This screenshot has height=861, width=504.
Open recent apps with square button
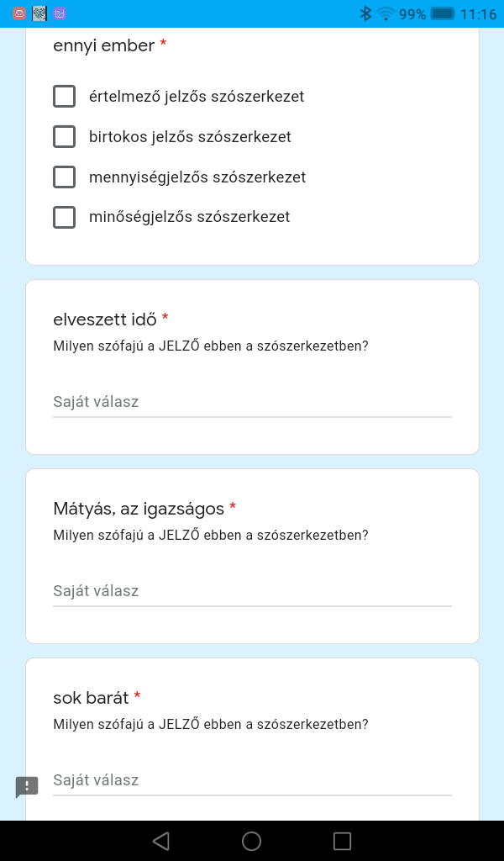click(342, 841)
